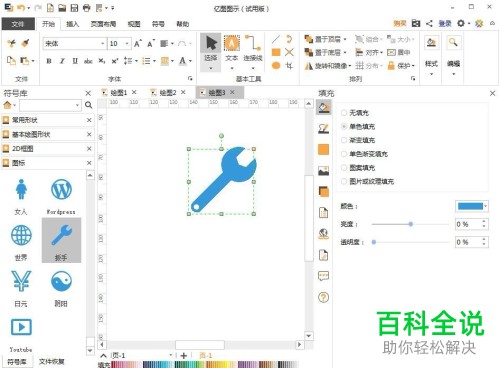The height and width of the screenshot is (368, 500).
Task: Select the 无填充 no fill option
Action: pyautogui.click(x=355, y=113)
